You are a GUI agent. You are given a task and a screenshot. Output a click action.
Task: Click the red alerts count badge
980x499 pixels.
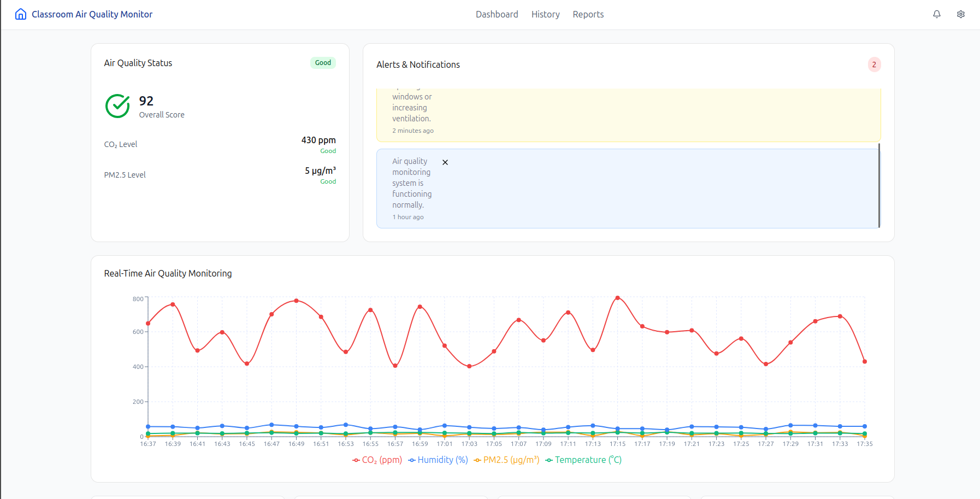[874, 64]
